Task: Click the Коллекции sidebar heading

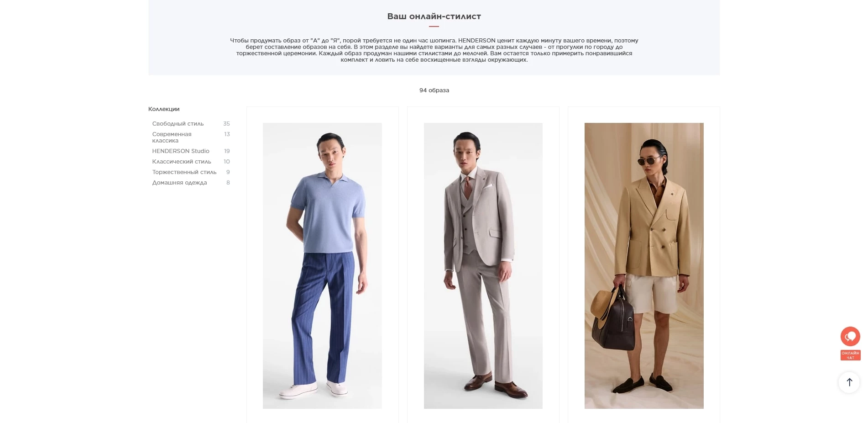Action: (x=164, y=109)
